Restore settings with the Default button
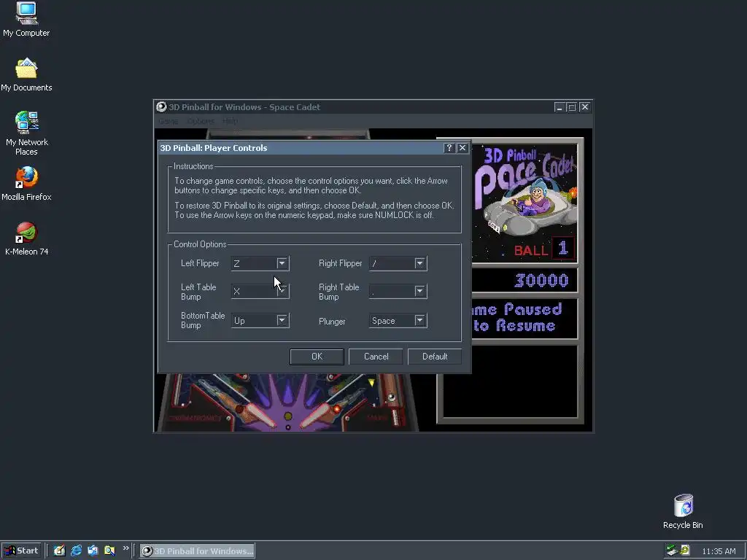Image resolution: width=747 pixels, height=560 pixels. 435,356
